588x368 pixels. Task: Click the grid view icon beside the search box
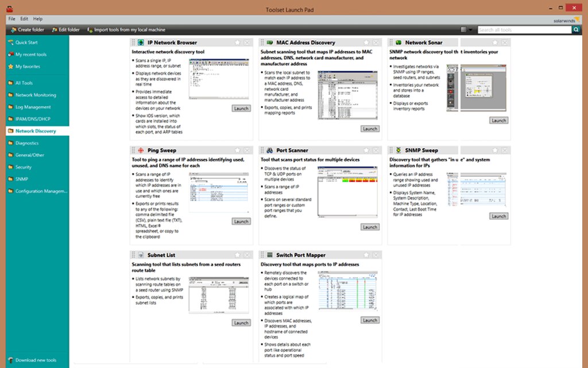463,29
